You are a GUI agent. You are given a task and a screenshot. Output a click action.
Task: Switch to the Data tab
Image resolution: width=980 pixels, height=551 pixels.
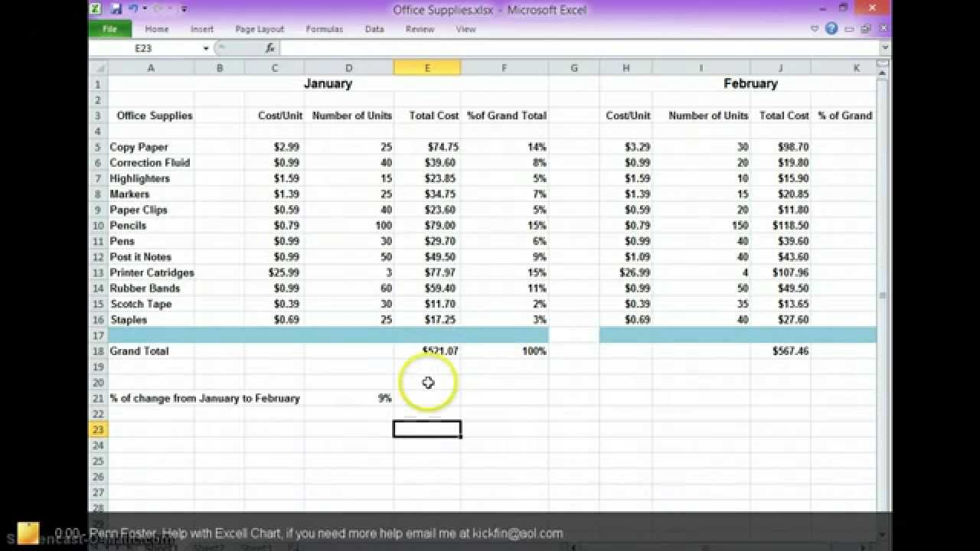[374, 29]
